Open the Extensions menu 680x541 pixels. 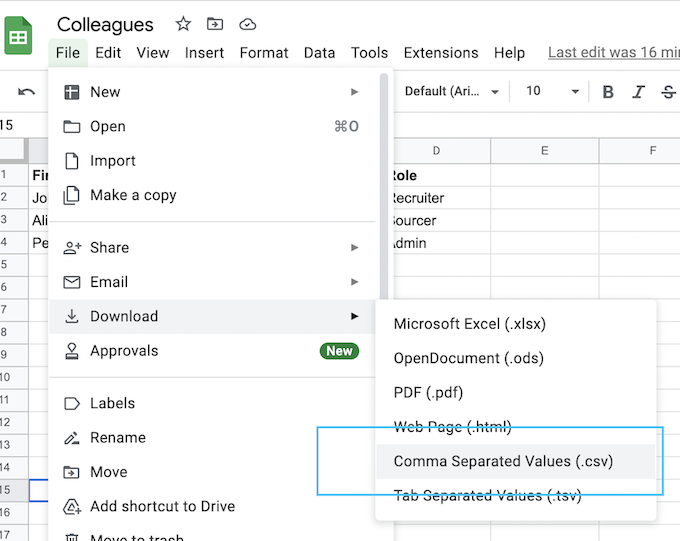[x=441, y=53]
